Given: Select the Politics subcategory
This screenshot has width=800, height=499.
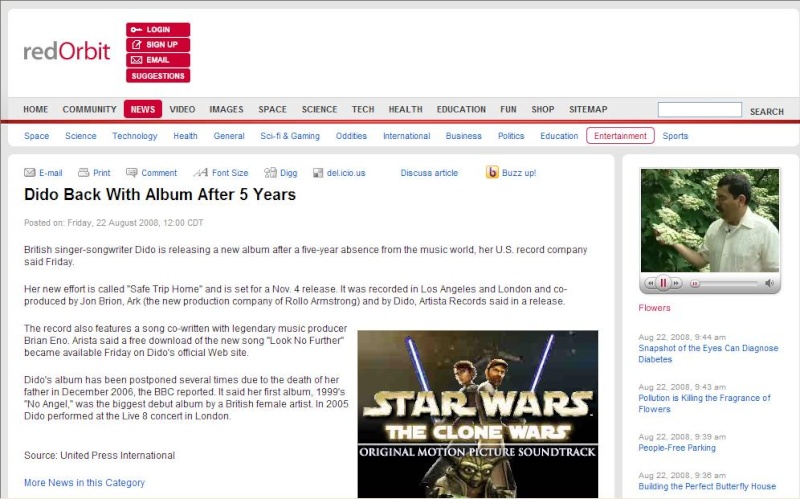Looking at the screenshot, I should point(511,136).
